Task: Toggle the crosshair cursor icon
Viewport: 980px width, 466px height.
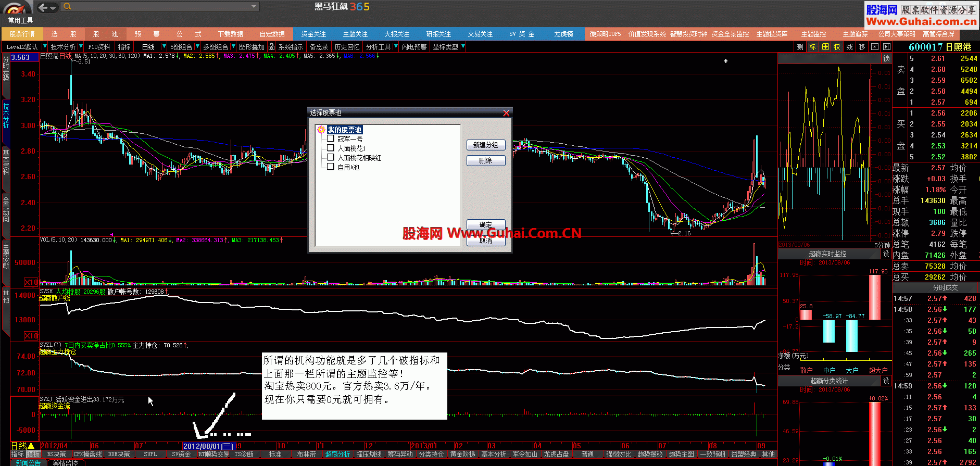Action: click(825, 47)
